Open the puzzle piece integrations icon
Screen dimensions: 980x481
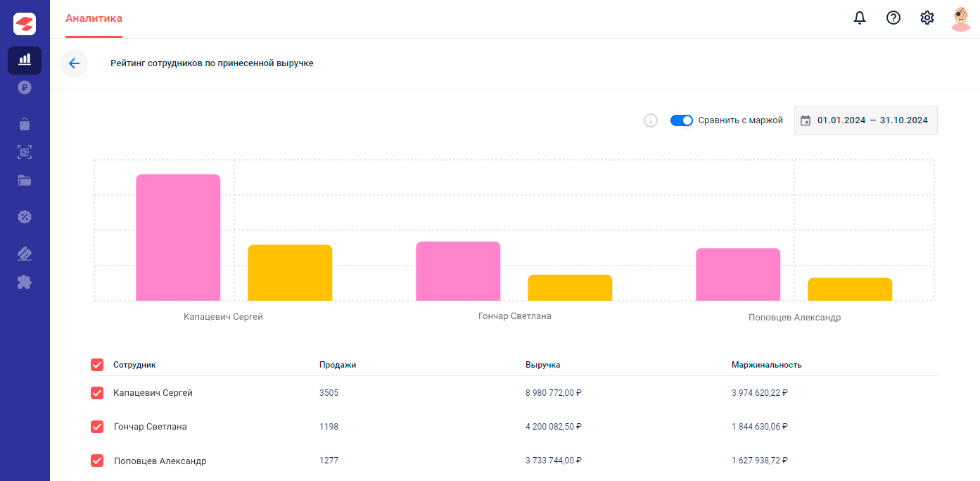coord(25,282)
